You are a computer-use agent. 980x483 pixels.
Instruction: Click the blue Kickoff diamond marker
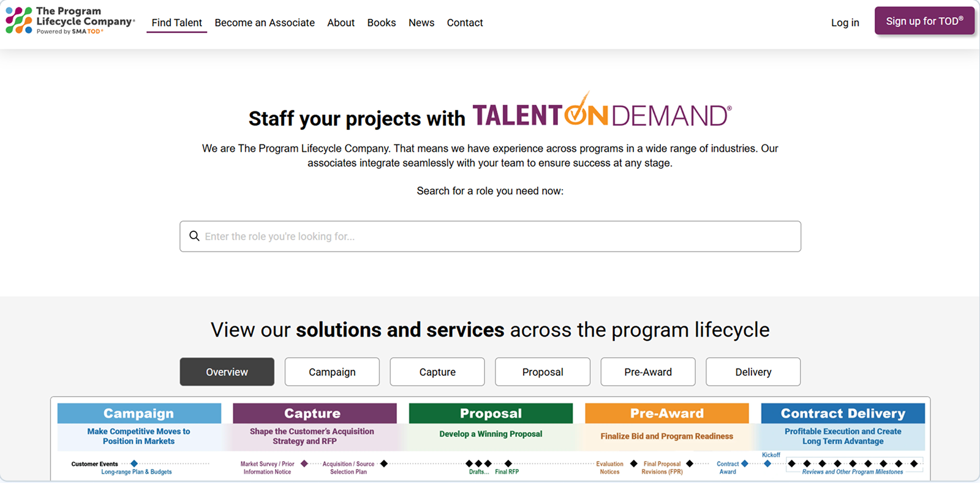coord(767,463)
